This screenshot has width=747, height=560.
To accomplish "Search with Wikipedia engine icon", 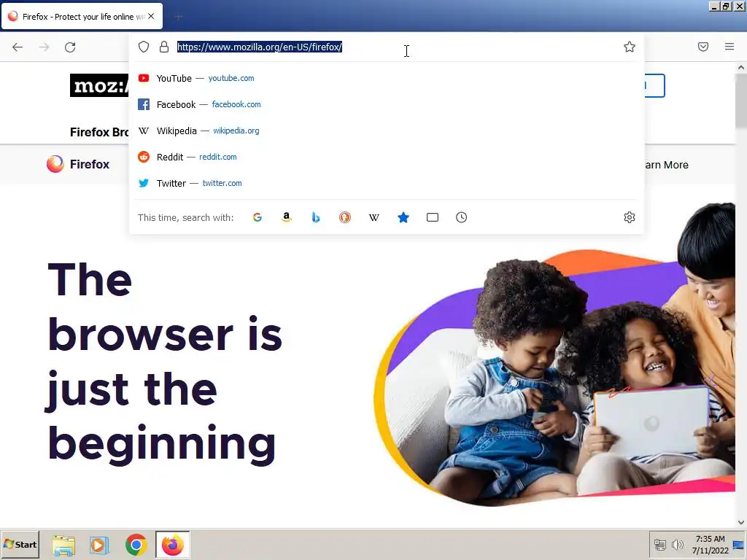I will pyautogui.click(x=374, y=217).
